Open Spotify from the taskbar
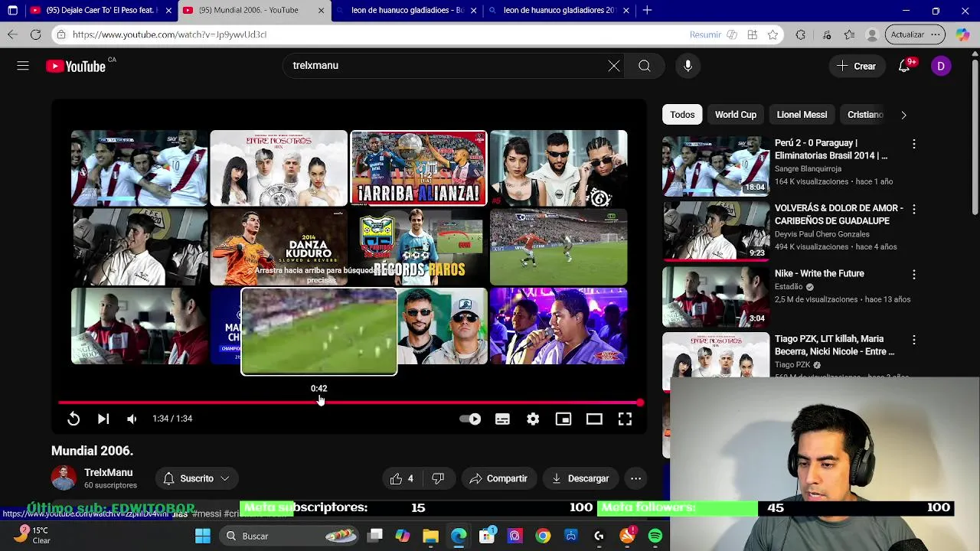This screenshot has height=551, width=980. tap(655, 536)
